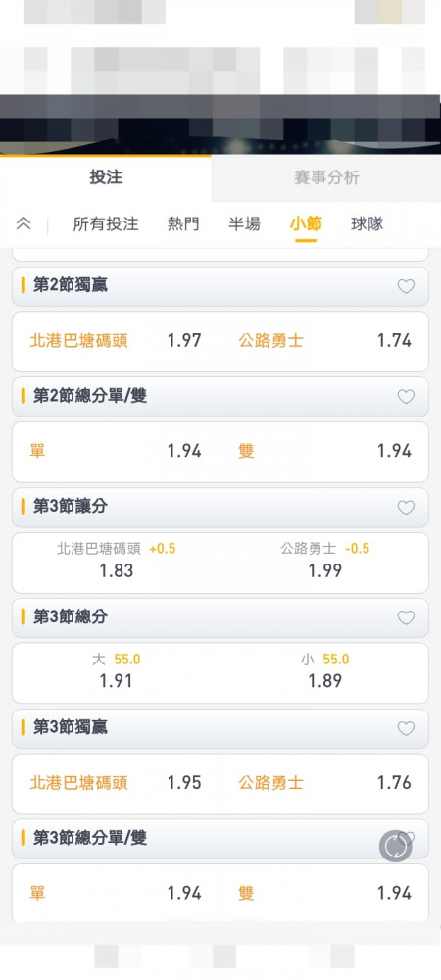441x980 pixels.
Task: Favorite the 第3節讓分 heart icon
Action: (406, 507)
